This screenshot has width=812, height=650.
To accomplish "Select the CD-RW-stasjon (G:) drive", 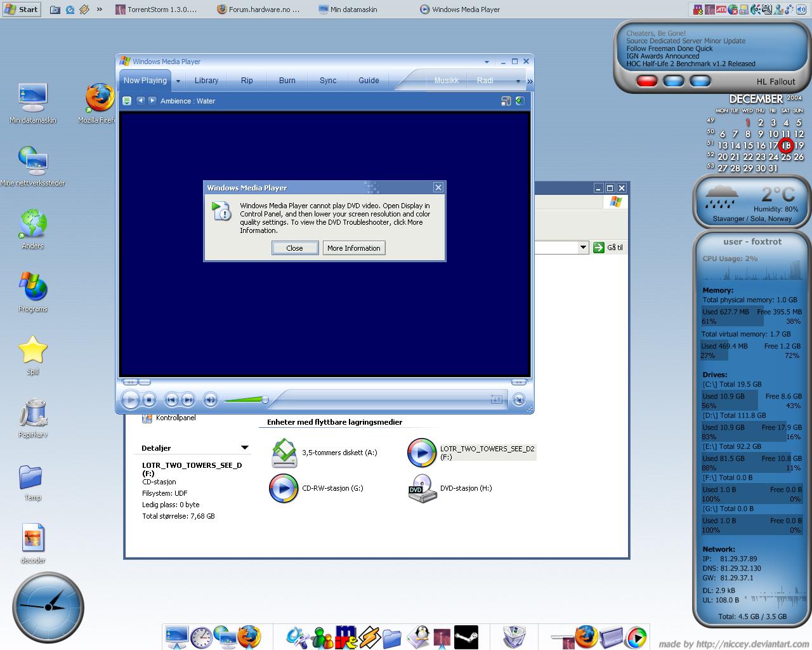I will pyautogui.click(x=316, y=488).
